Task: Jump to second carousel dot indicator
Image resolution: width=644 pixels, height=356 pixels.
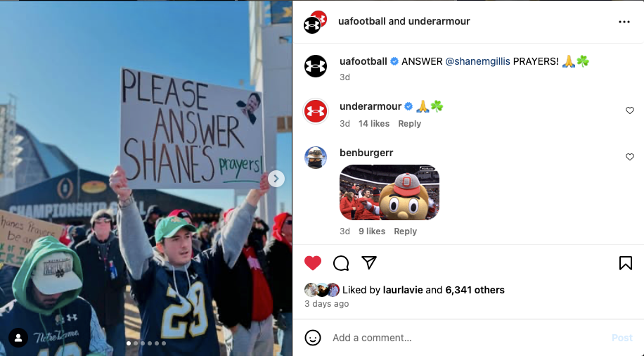Action: pos(136,343)
